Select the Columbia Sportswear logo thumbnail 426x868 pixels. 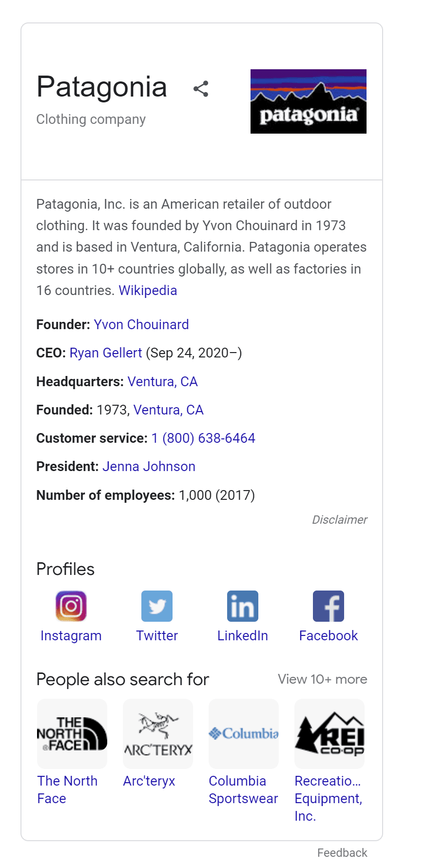click(244, 734)
